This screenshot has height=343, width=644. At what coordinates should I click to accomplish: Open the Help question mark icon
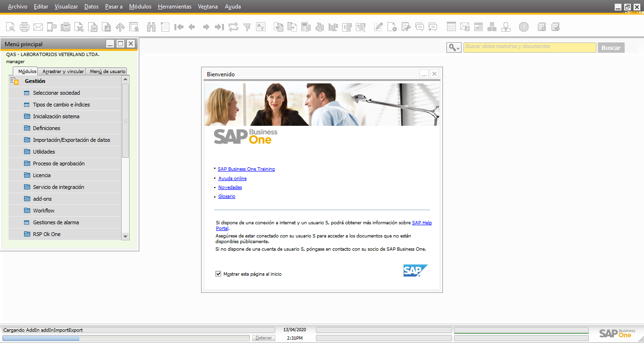pyautogui.click(x=523, y=27)
